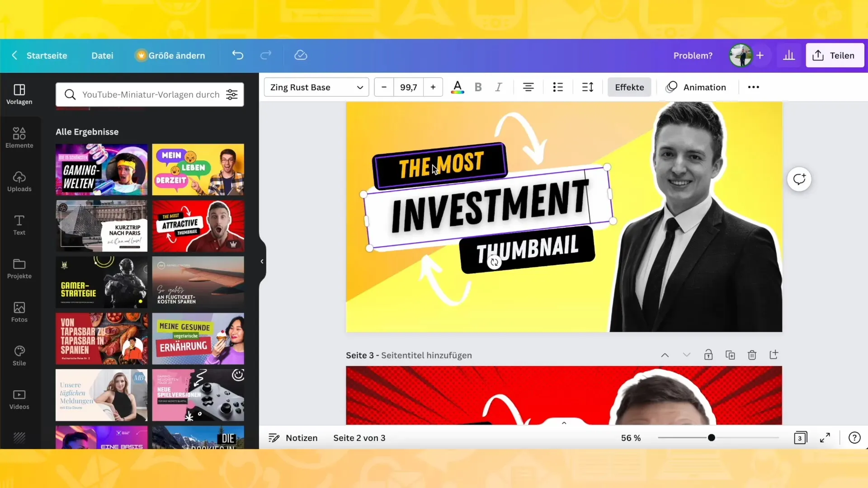Toggle Bold formatting on selected text
The image size is (868, 488).
[478, 87]
